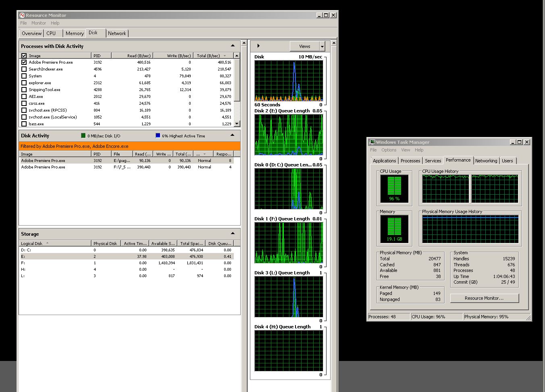
Task: Open Task Manager Processes tab
Action: tap(410, 161)
